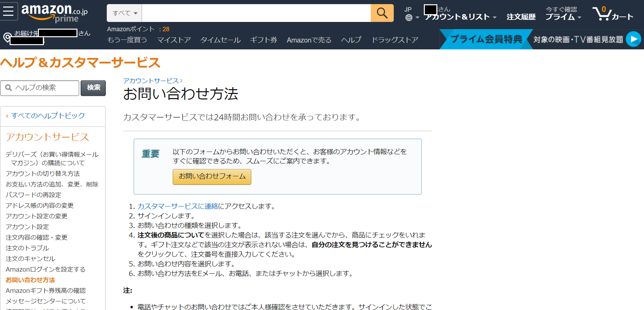Image resolution: width=644 pixels, height=310 pixels.
Task: Click the main Amazon search field
Action: 256,13
